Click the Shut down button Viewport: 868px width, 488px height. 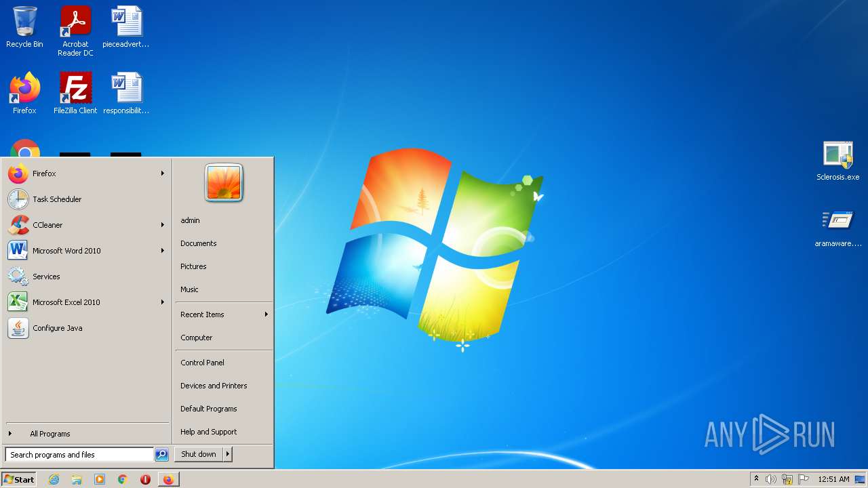(199, 454)
